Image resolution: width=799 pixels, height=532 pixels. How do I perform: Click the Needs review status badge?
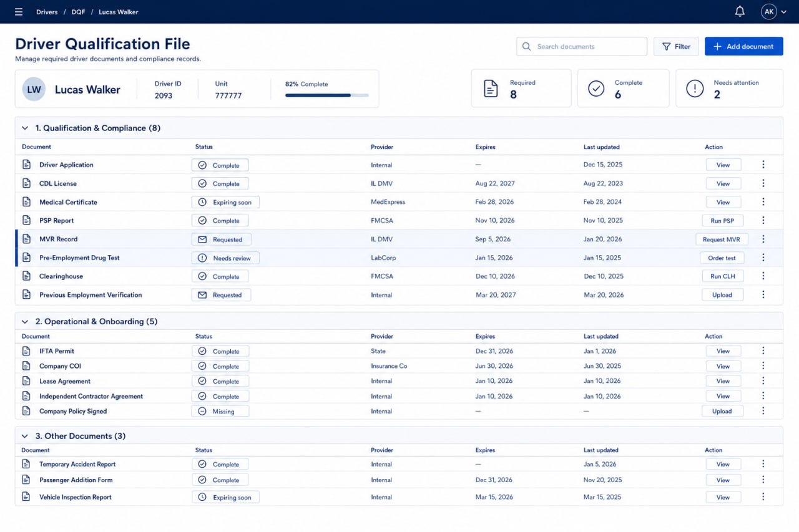click(x=225, y=258)
